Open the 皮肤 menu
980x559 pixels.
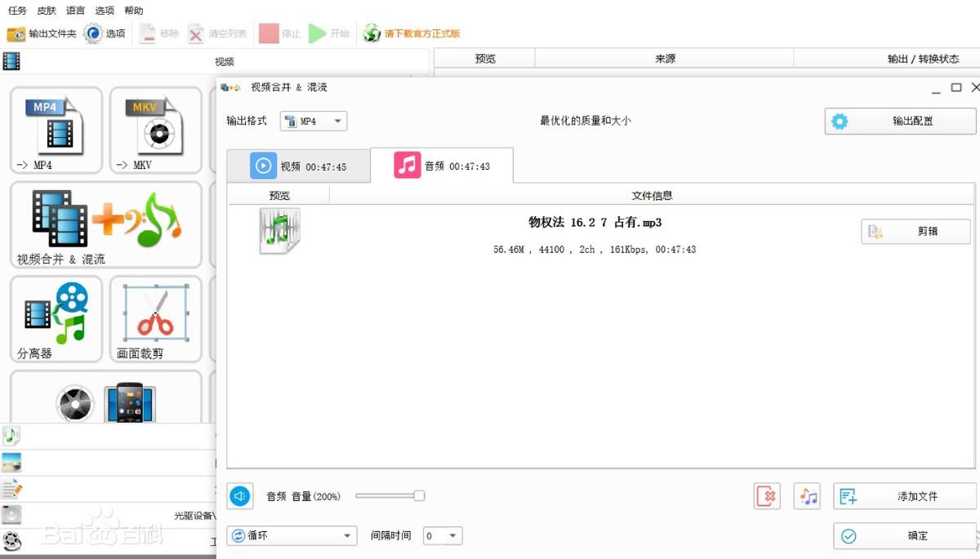47,11
